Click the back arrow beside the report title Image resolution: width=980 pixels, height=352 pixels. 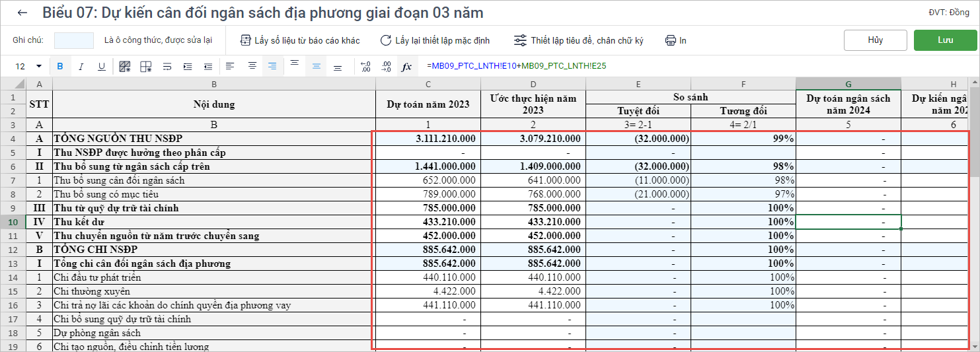[x=22, y=13]
